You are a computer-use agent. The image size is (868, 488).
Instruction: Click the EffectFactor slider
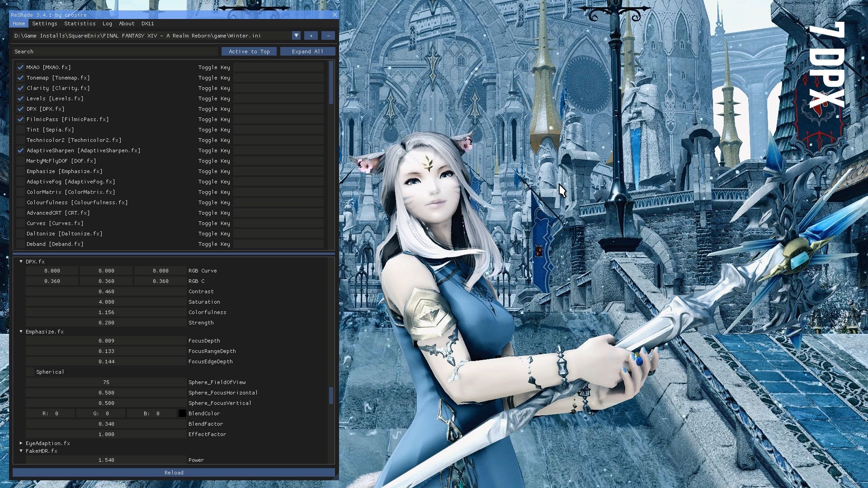click(x=106, y=434)
